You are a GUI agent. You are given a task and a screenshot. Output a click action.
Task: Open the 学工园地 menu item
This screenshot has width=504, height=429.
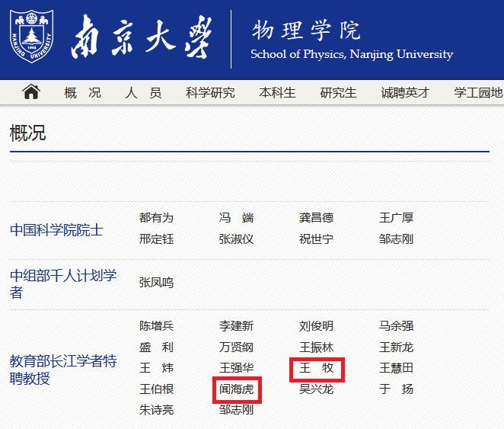point(478,93)
